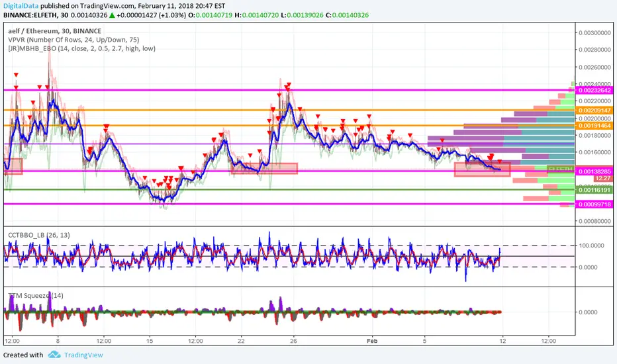Click the 0.00138285 magenta price label

(x=594, y=171)
